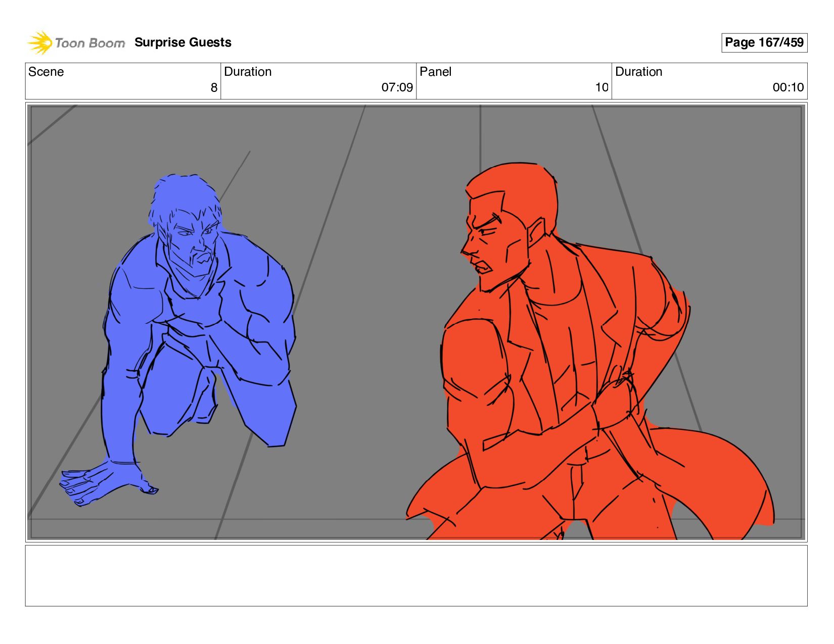The height and width of the screenshot is (644, 834).
Task: Click the Toon Boom logo
Action: 76,42
